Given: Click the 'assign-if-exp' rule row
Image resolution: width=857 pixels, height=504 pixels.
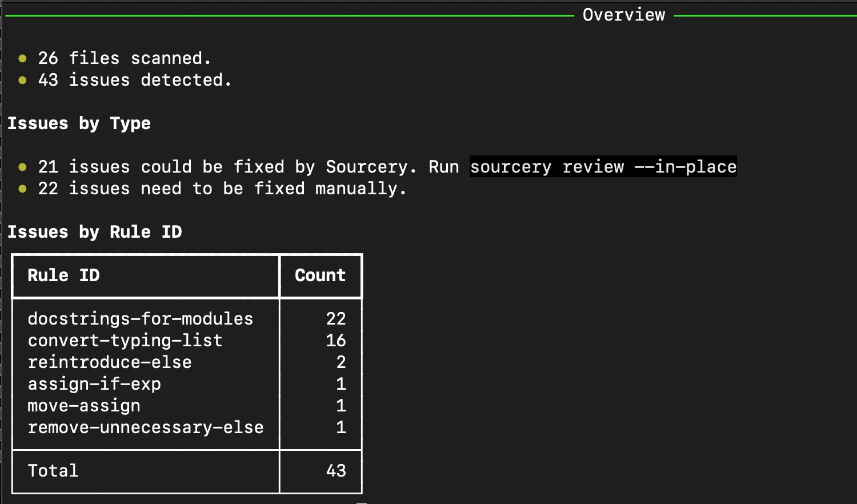Looking at the screenshot, I should click(x=94, y=384).
